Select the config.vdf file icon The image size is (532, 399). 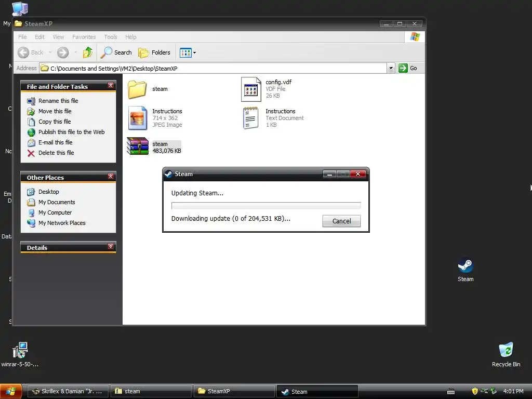pyautogui.click(x=251, y=89)
